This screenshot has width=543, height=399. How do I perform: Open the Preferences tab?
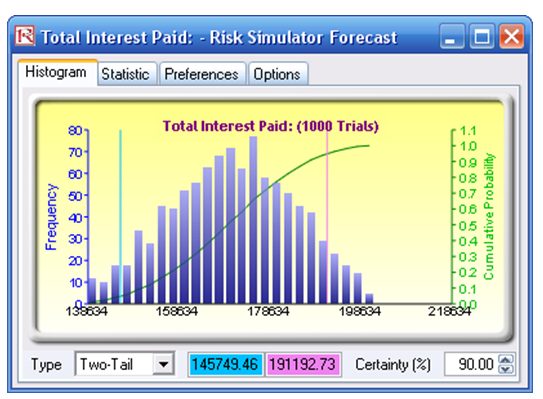[202, 74]
